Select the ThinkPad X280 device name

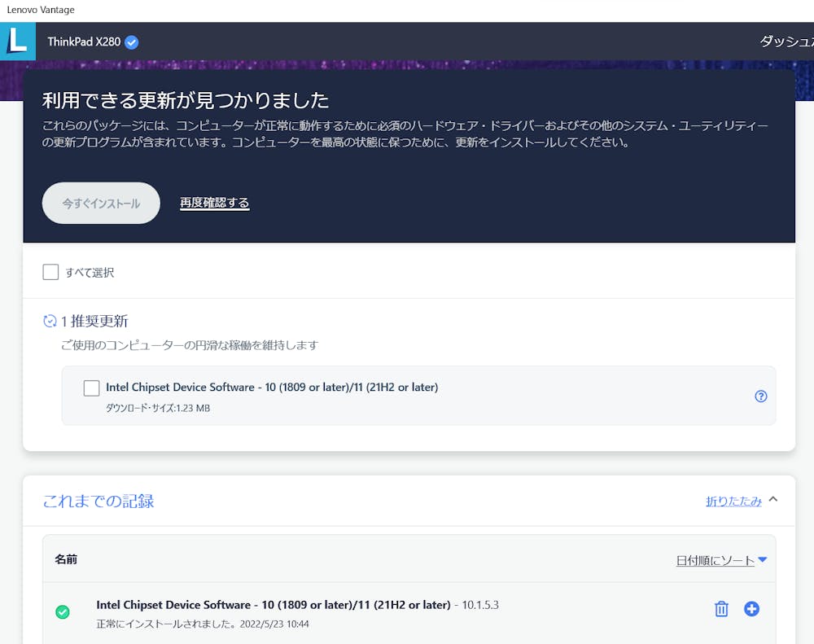(84, 42)
